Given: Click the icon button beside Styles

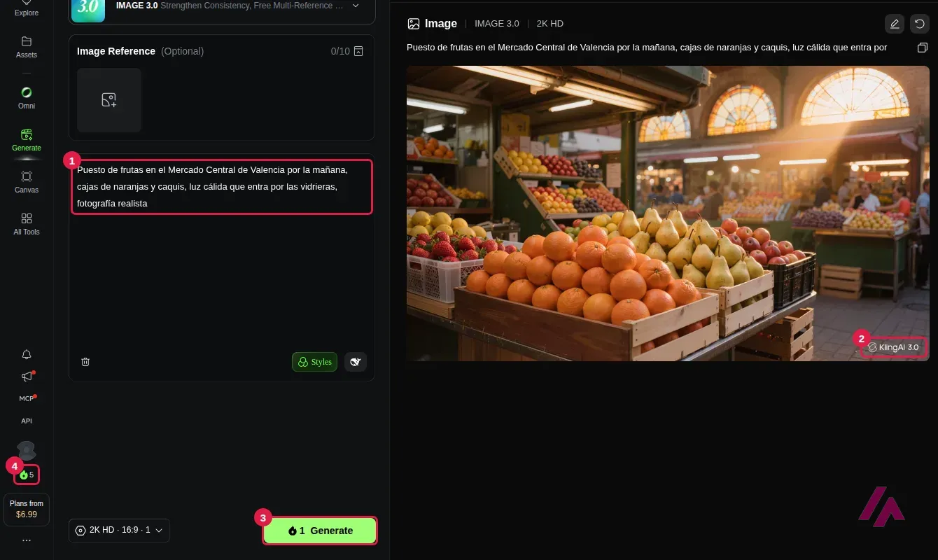Looking at the screenshot, I should [356, 362].
